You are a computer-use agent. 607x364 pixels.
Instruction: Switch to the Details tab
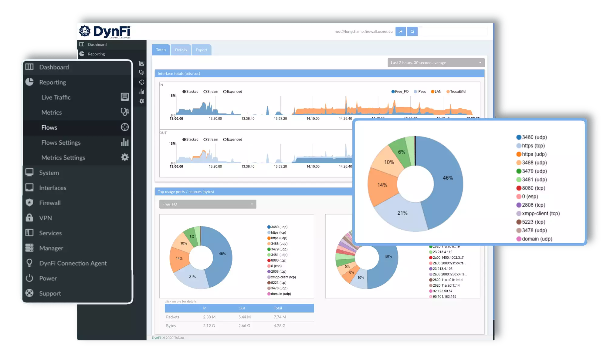(181, 50)
